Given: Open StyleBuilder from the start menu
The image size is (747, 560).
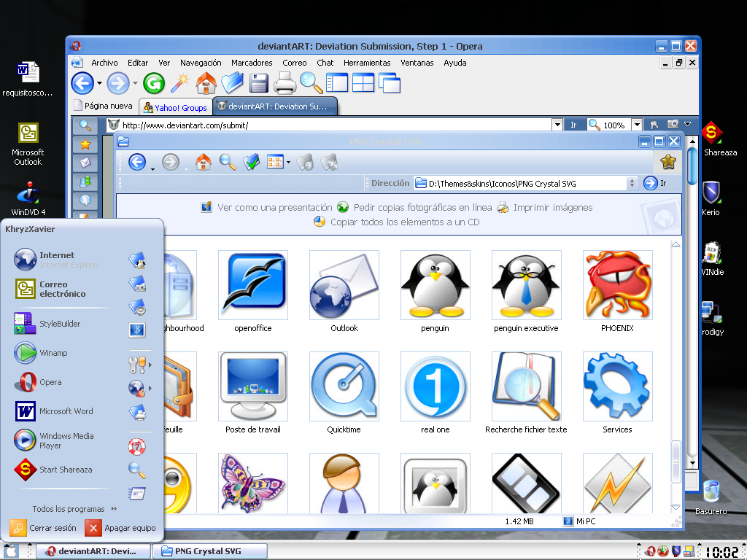Looking at the screenshot, I should tap(60, 324).
